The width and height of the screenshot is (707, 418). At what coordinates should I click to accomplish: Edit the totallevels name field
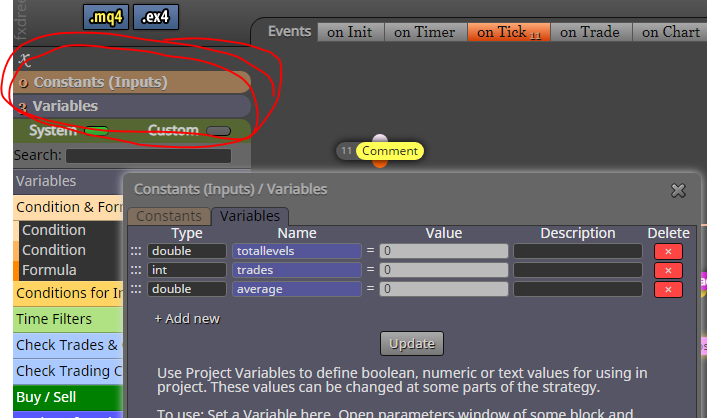click(x=297, y=251)
